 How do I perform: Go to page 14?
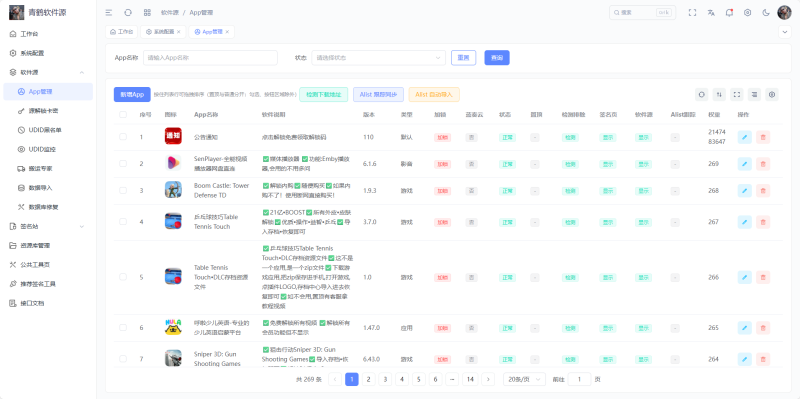pos(470,379)
